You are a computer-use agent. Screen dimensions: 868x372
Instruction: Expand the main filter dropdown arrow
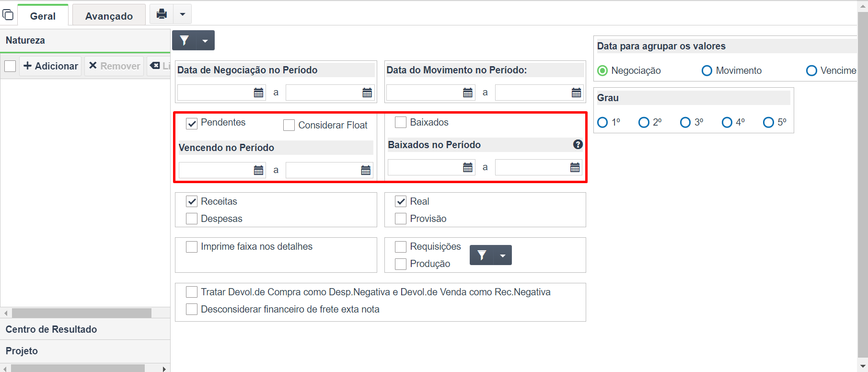(x=205, y=41)
